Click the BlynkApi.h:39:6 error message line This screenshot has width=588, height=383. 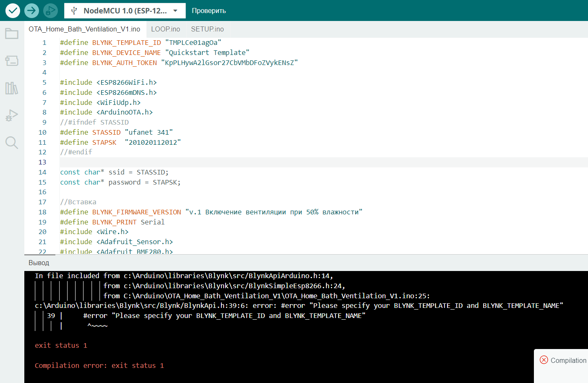pyautogui.click(x=299, y=305)
